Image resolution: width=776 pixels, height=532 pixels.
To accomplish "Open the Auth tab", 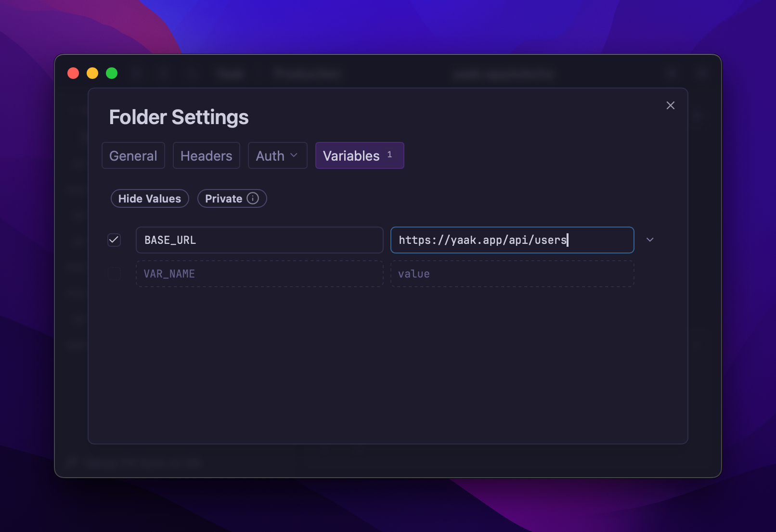I will coord(270,156).
